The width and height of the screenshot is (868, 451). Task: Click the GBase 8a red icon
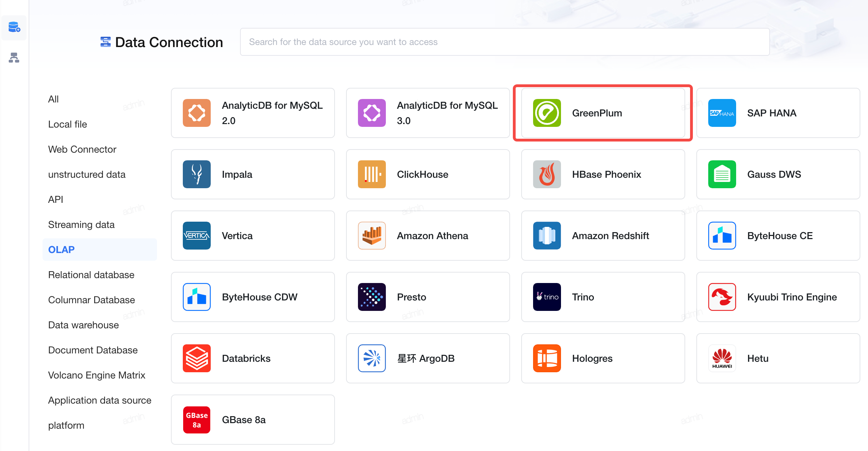(x=196, y=420)
